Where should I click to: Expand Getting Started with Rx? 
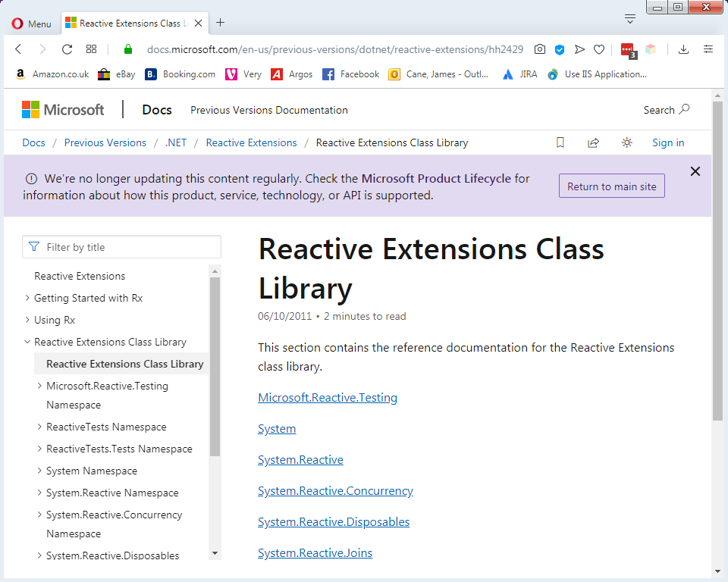(27, 298)
